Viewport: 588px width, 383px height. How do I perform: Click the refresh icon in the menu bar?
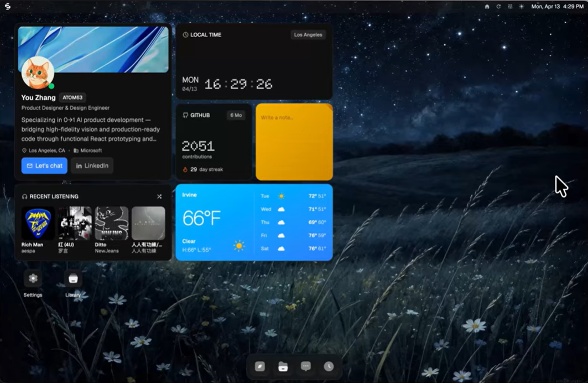pyautogui.click(x=498, y=6)
